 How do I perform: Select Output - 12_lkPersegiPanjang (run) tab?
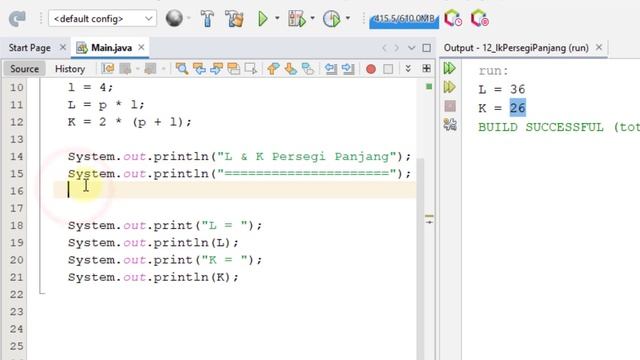tap(516, 48)
